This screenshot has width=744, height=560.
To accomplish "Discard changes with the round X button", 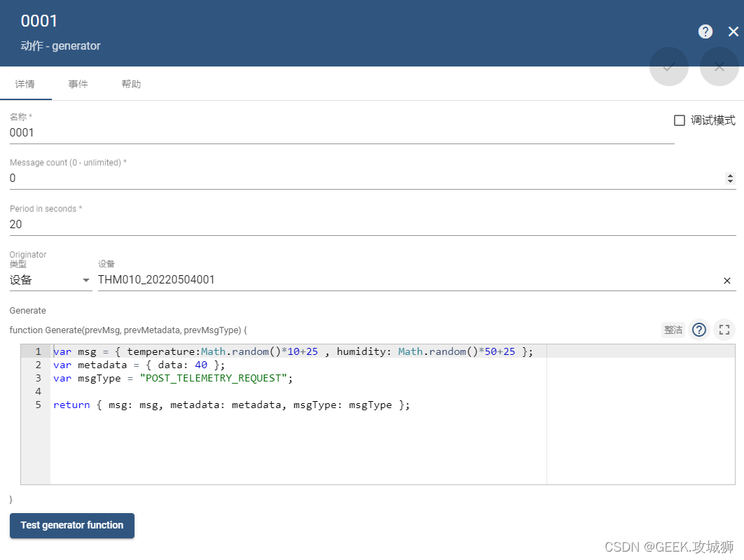I will [x=719, y=66].
